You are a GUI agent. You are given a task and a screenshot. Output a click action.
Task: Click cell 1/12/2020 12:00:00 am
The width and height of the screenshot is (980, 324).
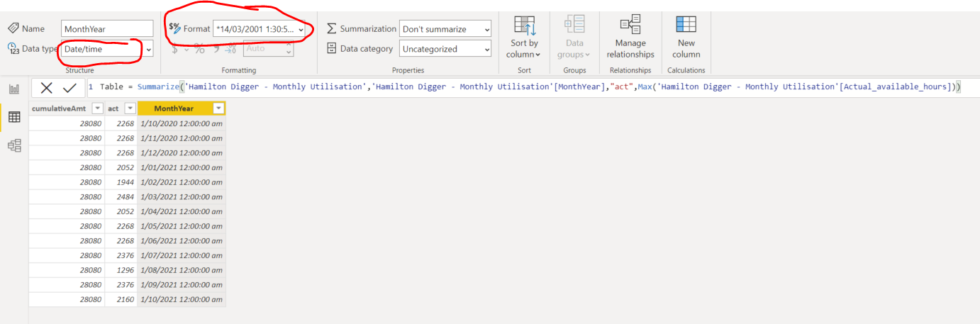coord(182,152)
